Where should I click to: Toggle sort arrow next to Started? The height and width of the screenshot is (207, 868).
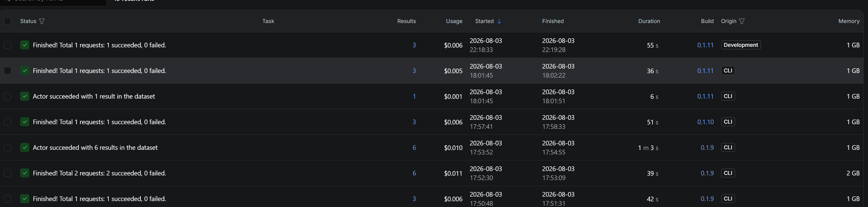click(x=499, y=21)
